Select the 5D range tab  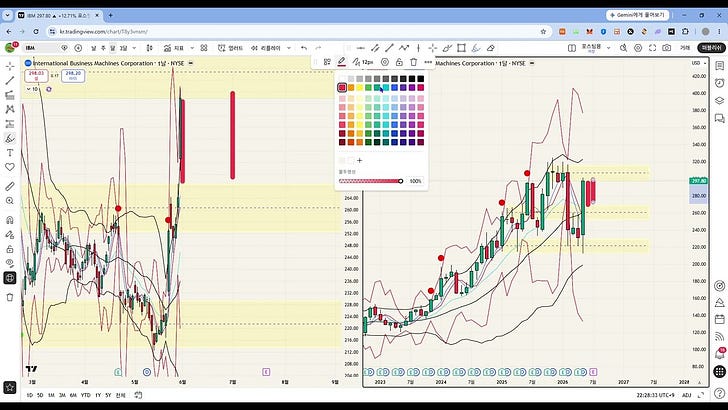(40, 395)
